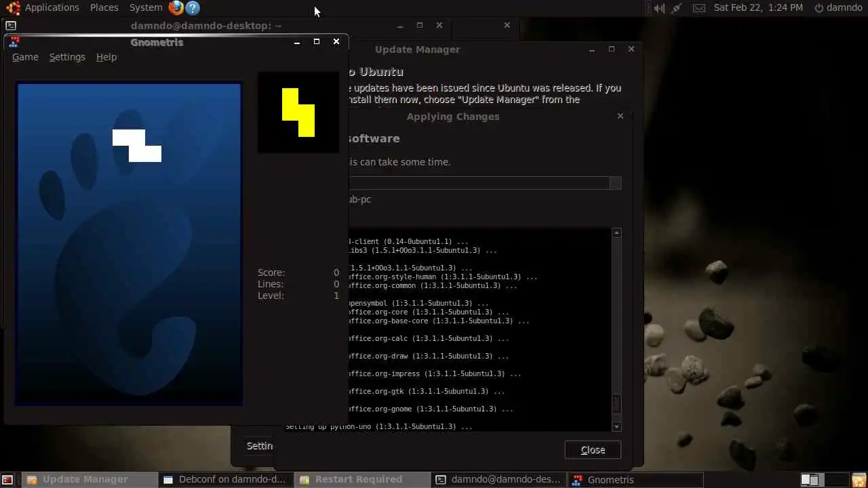
Task: Switch to Restart Required in taskbar
Action: tap(361, 479)
